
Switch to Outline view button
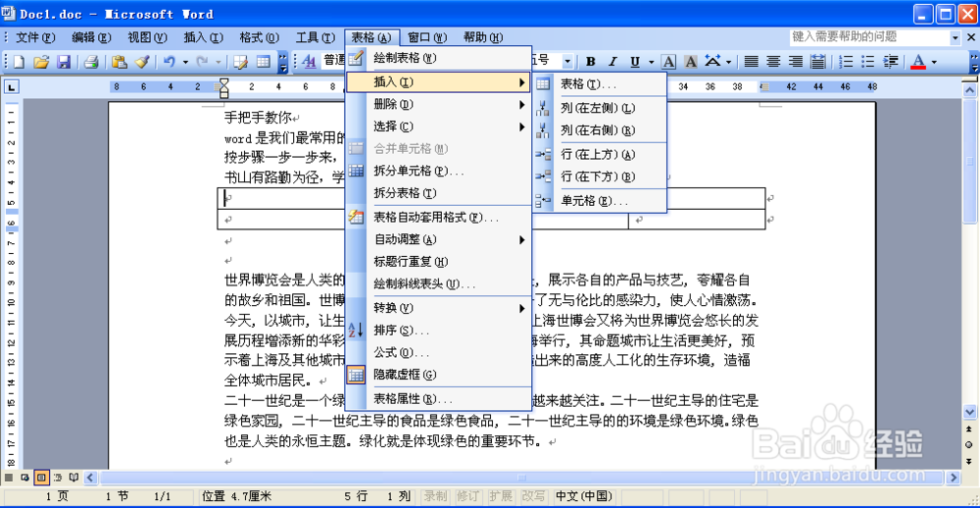[x=58, y=478]
